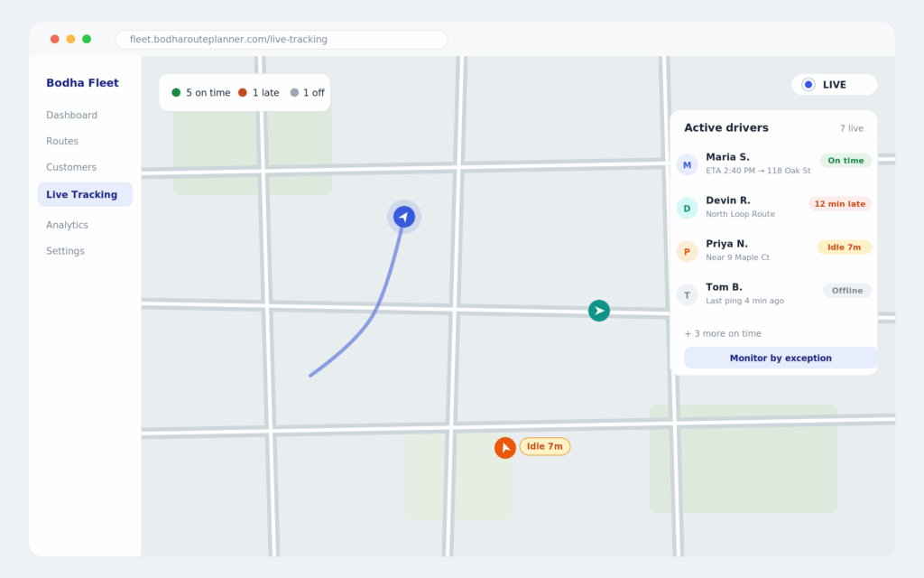Click the red close window button

55,39
